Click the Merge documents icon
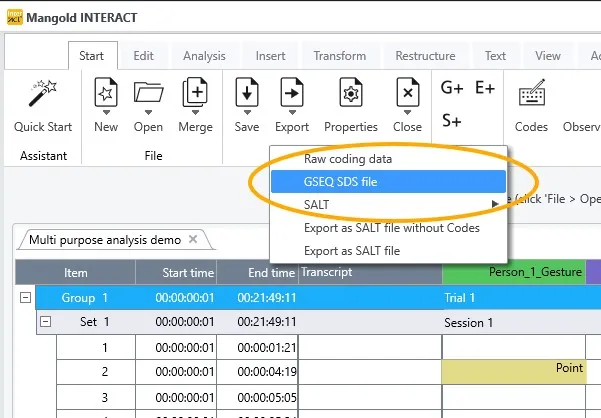Screen dimensions: 601x418 [x=195, y=92]
